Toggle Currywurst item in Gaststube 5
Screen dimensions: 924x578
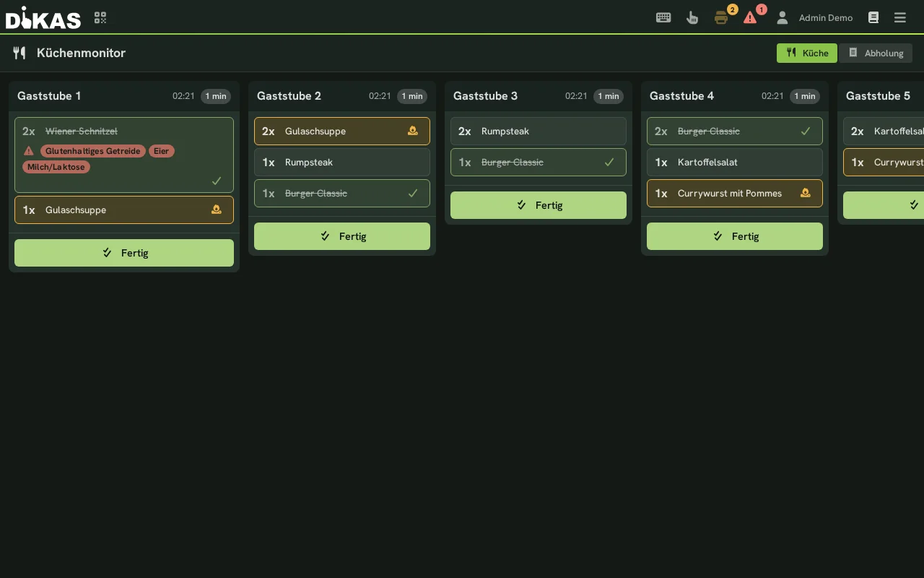coord(884,162)
